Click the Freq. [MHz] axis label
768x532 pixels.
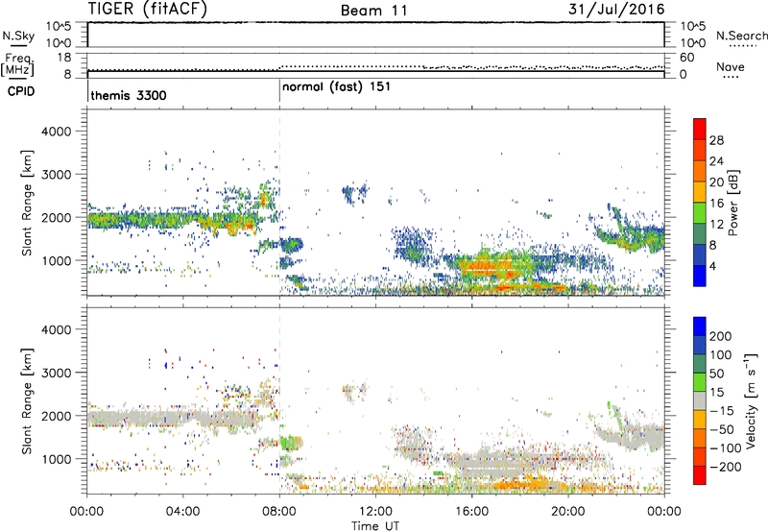point(18,65)
